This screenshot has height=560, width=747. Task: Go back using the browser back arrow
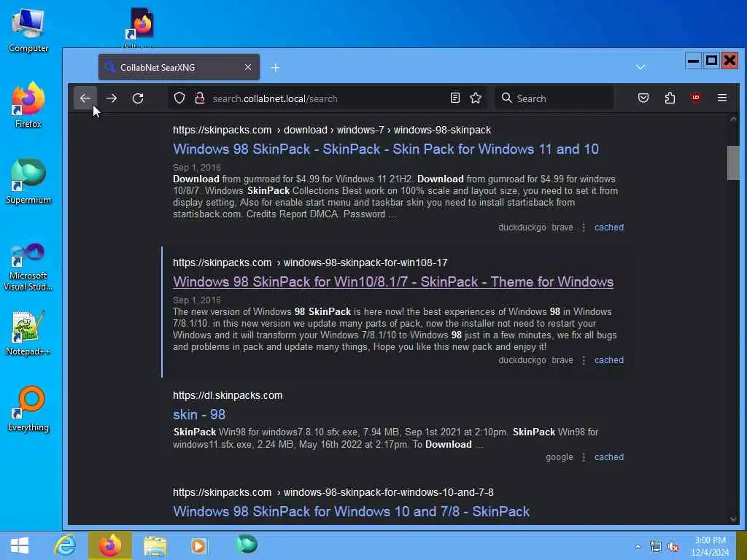pyautogui.click(x=85, y=98)
